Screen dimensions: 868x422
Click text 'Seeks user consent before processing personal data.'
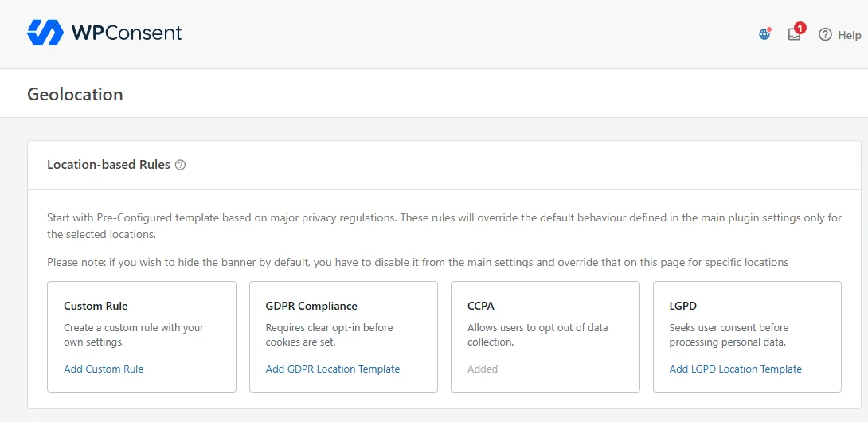[729, 334]
